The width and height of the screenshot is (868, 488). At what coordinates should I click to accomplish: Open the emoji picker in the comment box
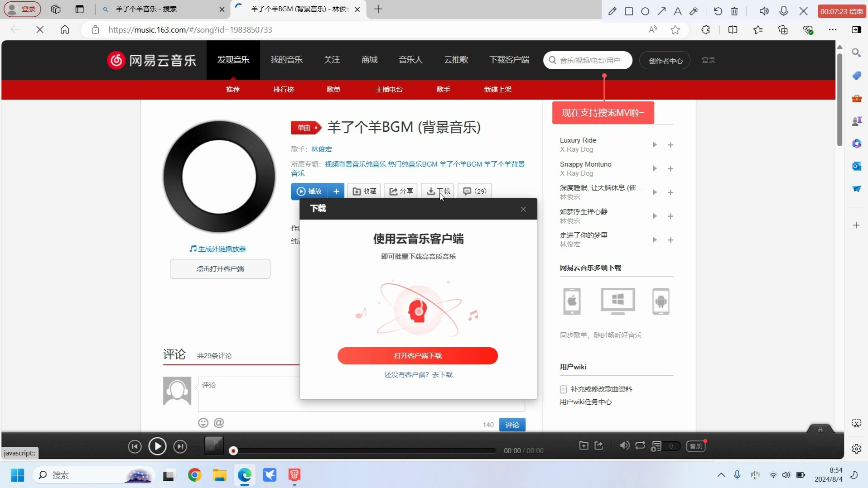point(203,423)
